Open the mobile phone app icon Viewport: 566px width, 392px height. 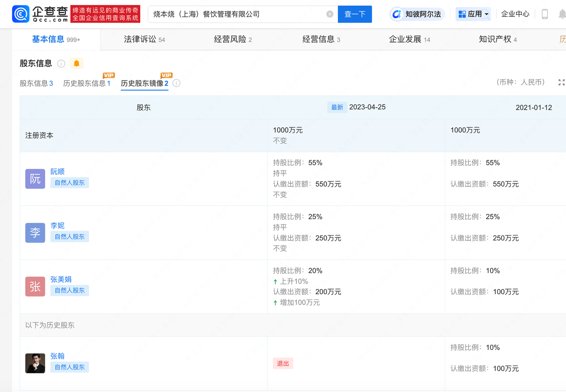click(545, 14)
